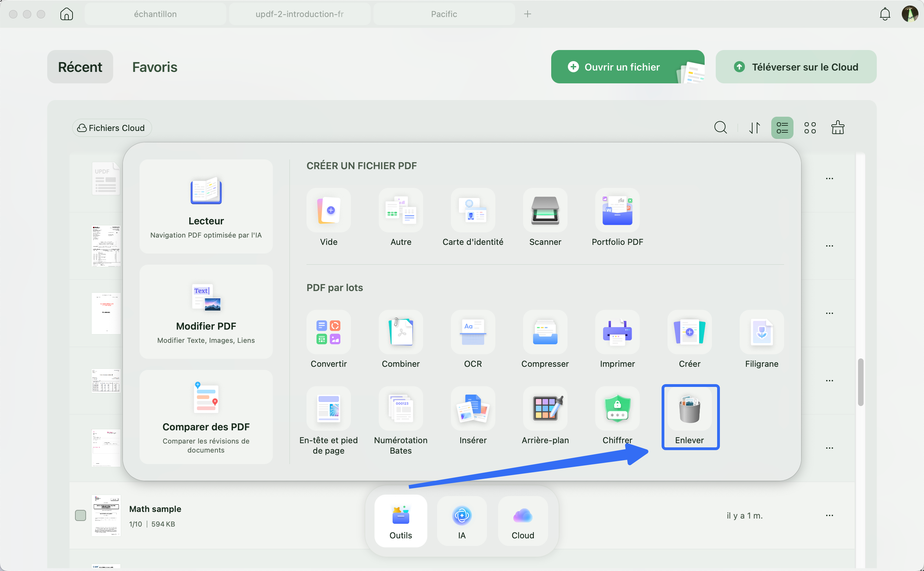Switch to grid view layout

coord(810,128)
